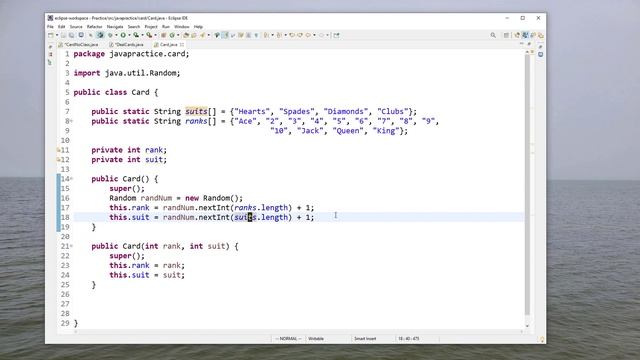
Task: Click the External Tools run icon
Action: coord(149,35)
